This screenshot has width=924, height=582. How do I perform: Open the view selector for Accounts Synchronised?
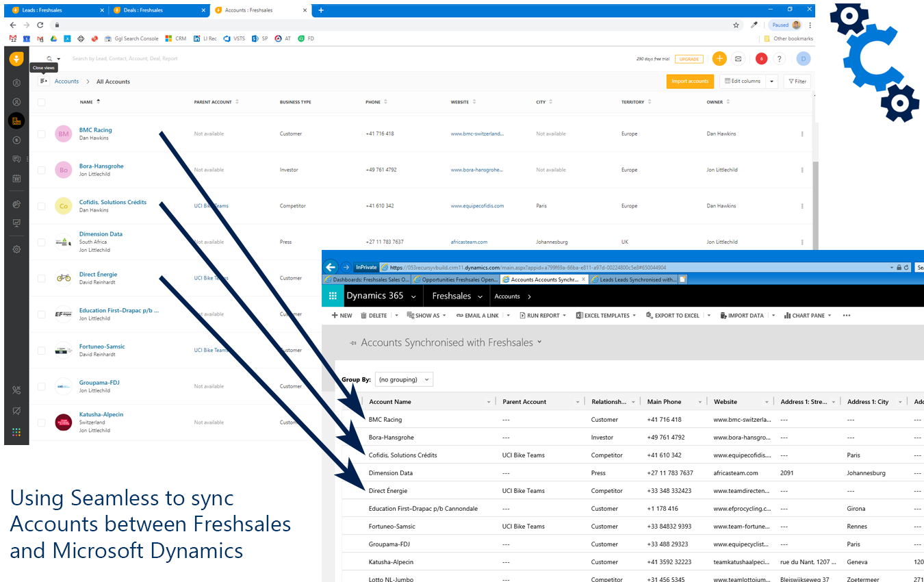539,342
